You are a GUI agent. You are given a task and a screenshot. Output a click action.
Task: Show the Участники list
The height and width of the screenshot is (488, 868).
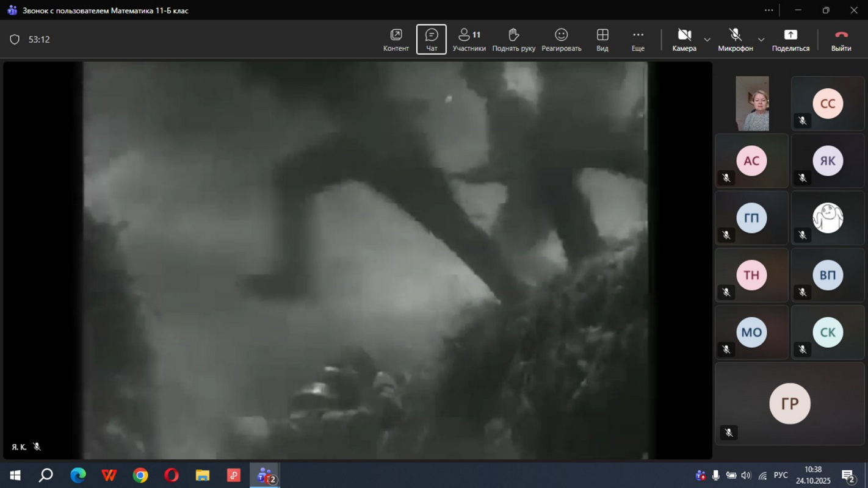tap(469, 40)
